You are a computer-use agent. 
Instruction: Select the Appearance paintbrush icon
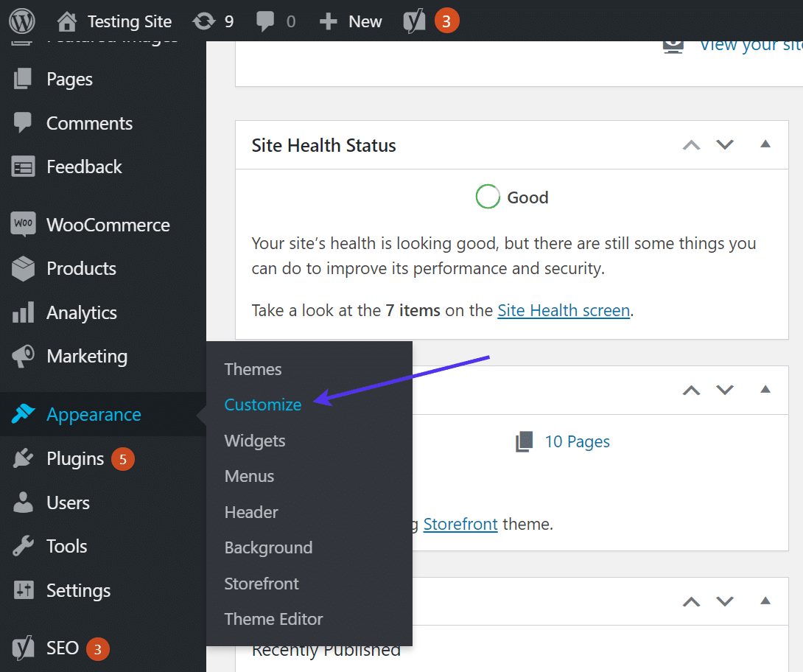24,414
